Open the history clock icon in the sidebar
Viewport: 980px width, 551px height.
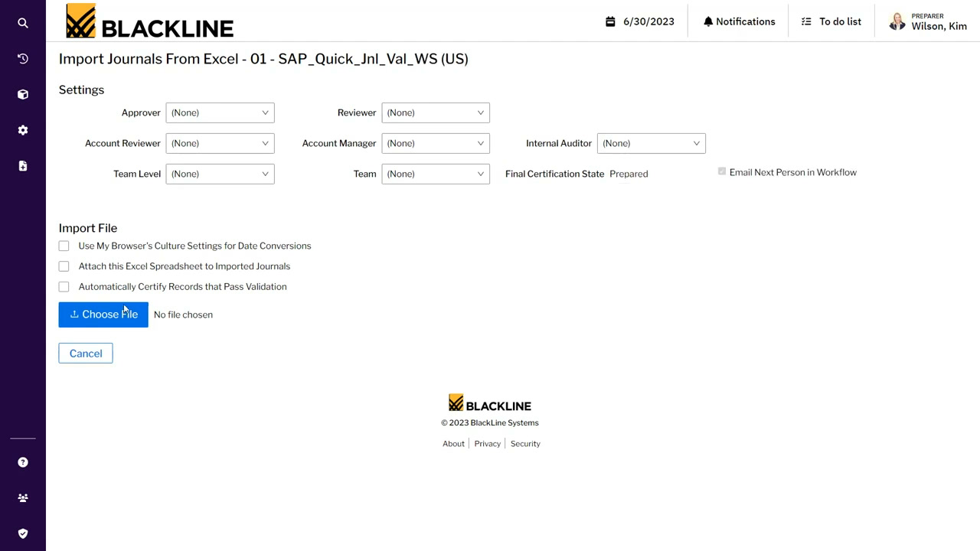(23, 59)
